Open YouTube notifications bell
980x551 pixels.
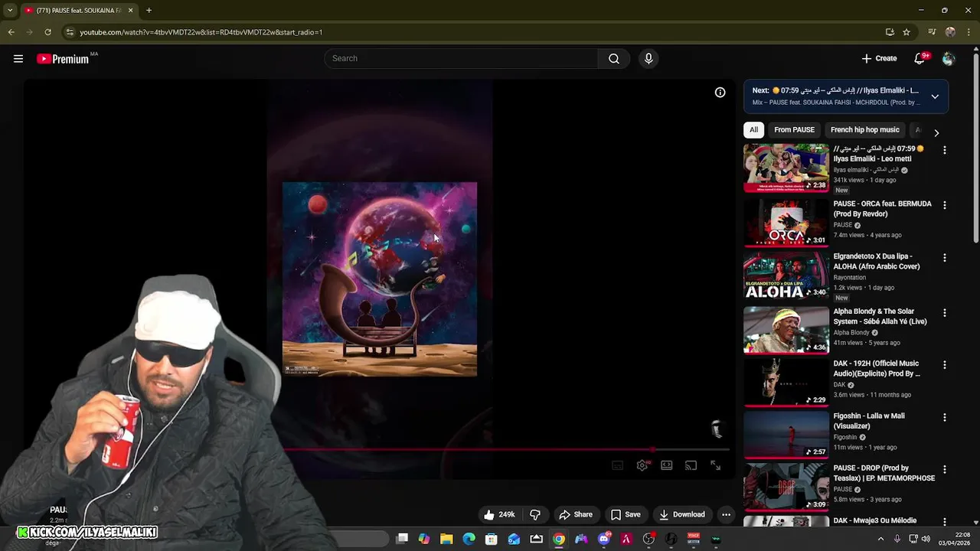pos(920,59)
